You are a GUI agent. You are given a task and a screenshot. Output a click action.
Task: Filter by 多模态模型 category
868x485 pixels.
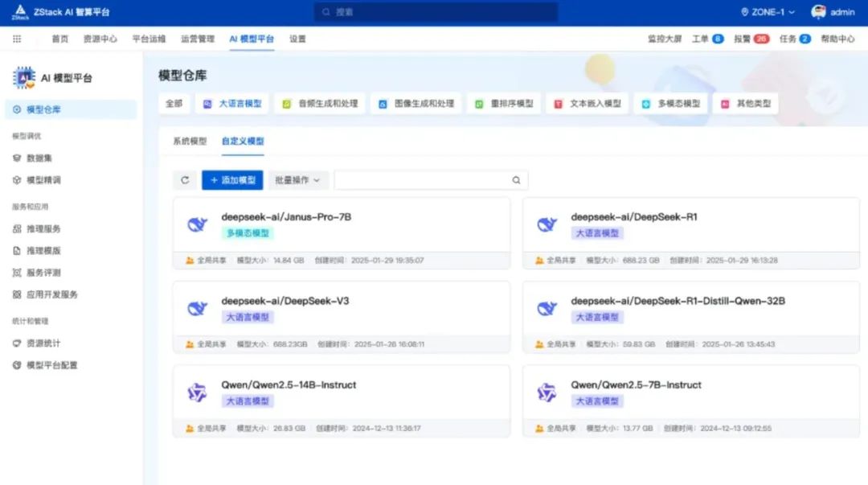pos(671,104)
